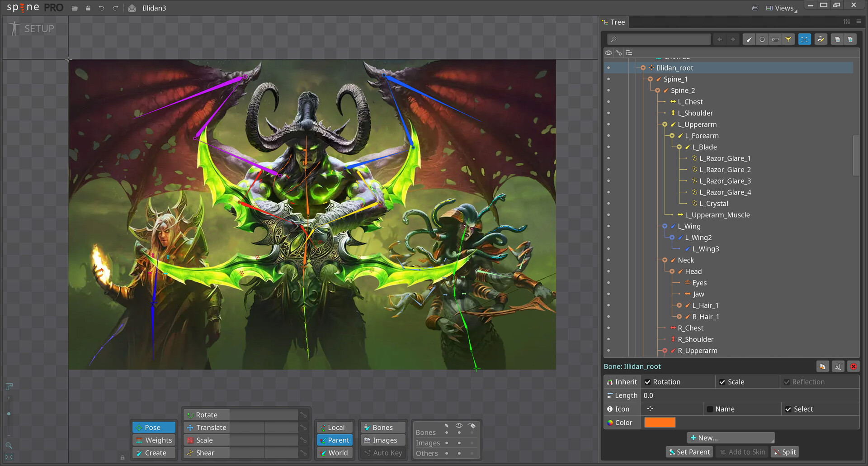Switch mode via the SETUP label
Viewport: 868px width, 466px height.
tap(39, 29)
